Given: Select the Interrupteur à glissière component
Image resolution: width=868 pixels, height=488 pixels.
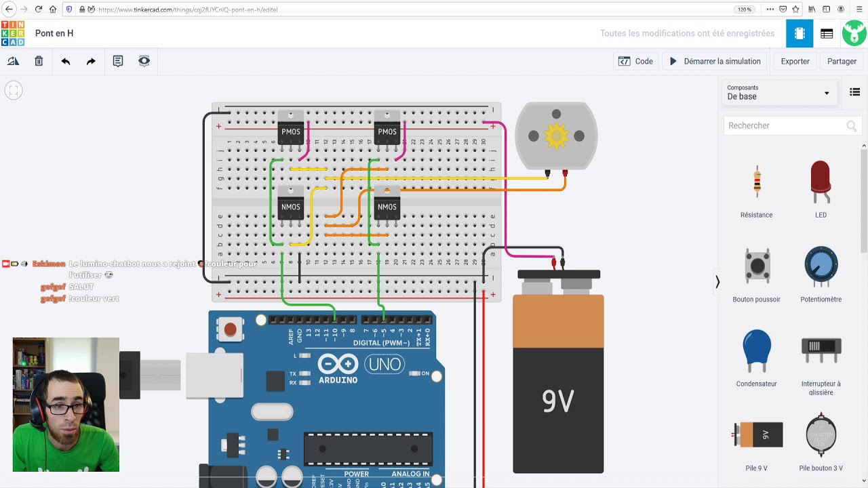Looking at the screenshot, I should 821,363.
